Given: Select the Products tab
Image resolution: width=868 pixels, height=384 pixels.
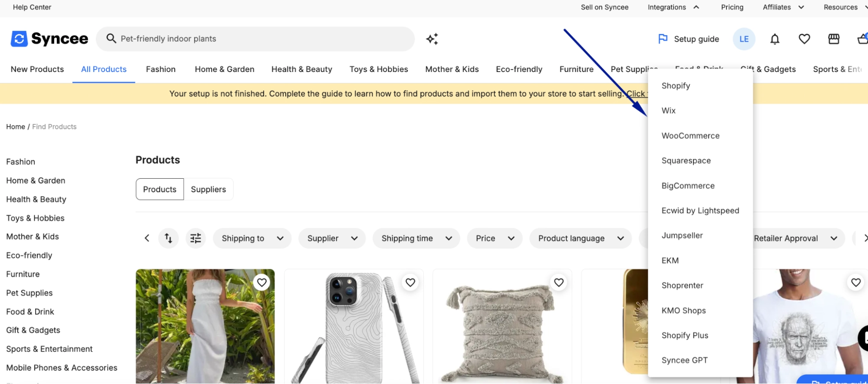Looking at the screenshot, I should click(160, 189).
